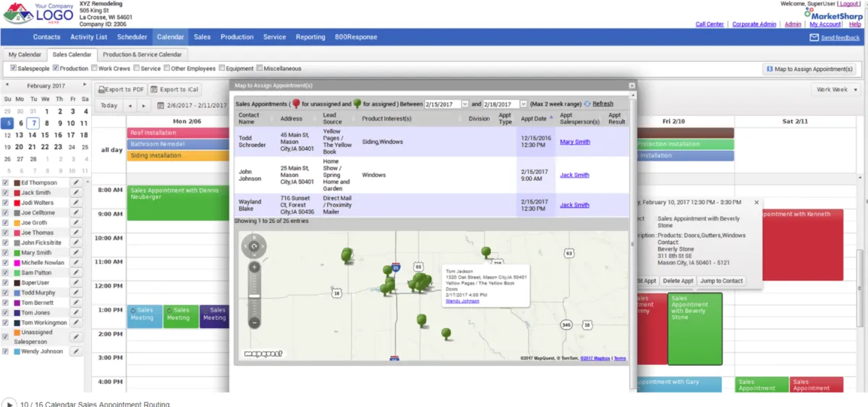
Task: Click the edit pencil beside Ed Thompson
Action: (x=76, y=182)
